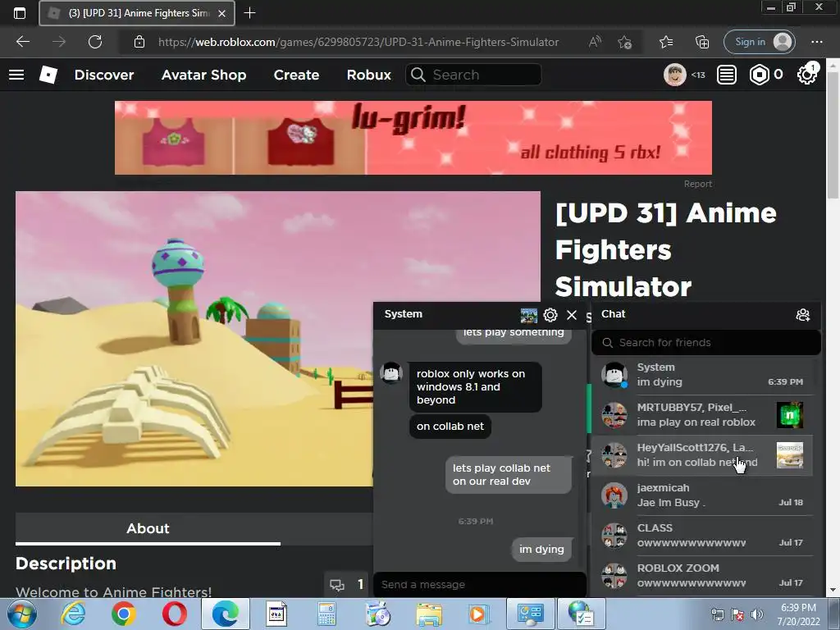Screen dimensions: 840x630
Task: Close the System chat window
Action: (572, 315)
